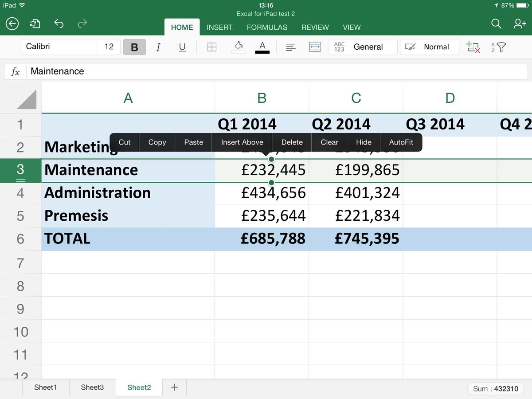Open the cell borders tool
Screen dimensions: 532x399
pyautogui.click(x=211, y=47)
